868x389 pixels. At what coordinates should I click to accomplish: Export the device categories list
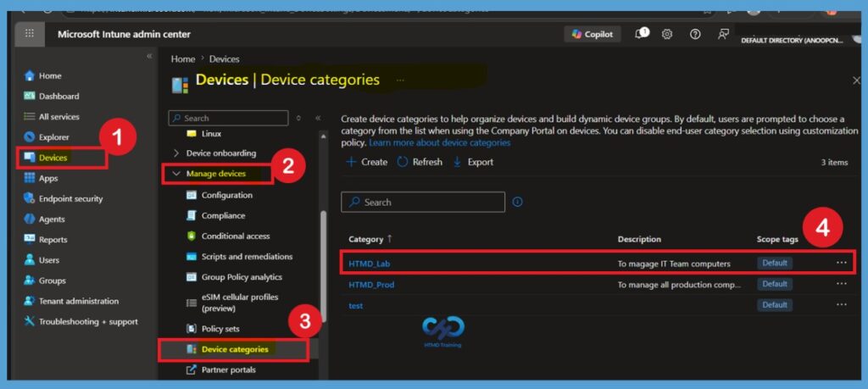click(x=473, y=162)
